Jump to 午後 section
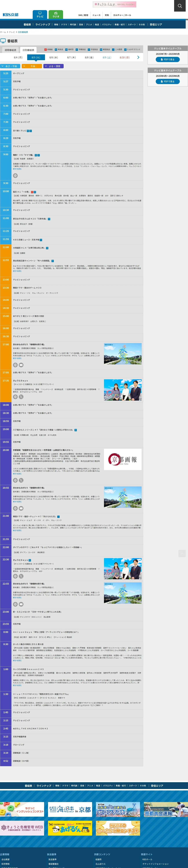This screenshot has width=188, height=868. pos(32,66)
